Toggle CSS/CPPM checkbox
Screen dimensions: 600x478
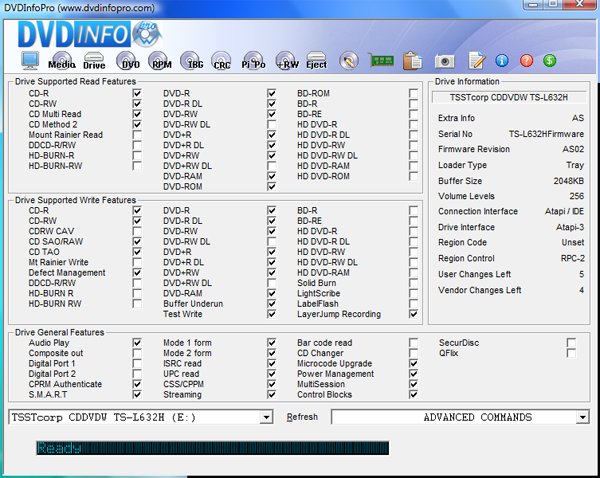pos(271,383)
